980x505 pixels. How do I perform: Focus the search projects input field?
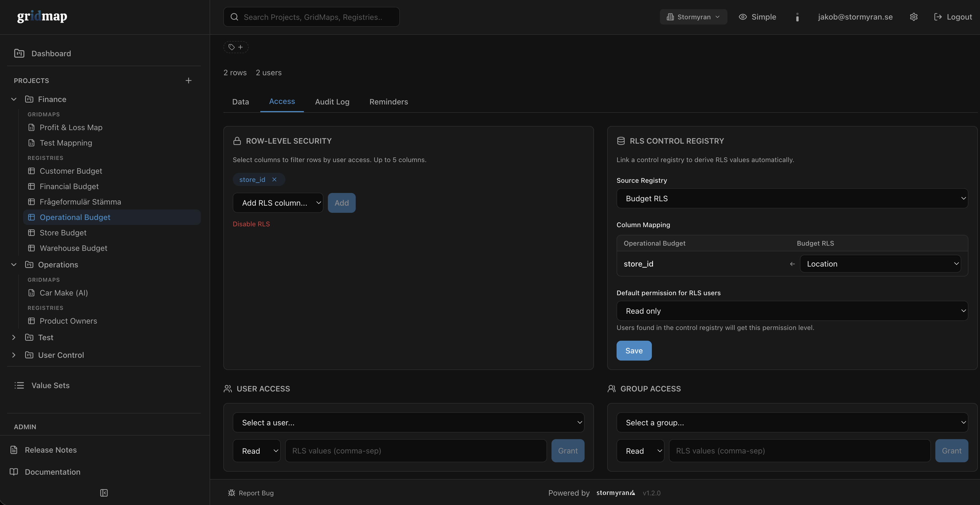click(311, 17)
